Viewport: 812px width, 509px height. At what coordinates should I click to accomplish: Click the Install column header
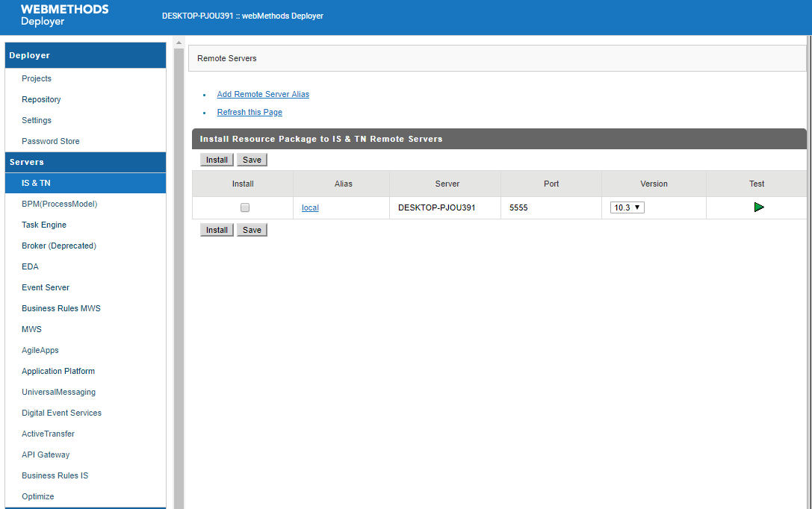tap(242, 184)
